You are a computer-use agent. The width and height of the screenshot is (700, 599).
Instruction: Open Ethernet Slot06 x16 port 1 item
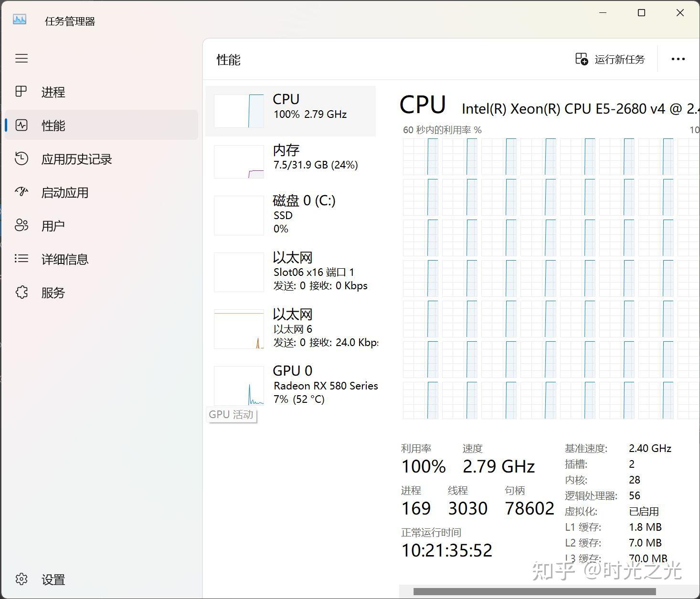(x=290, y=272)
